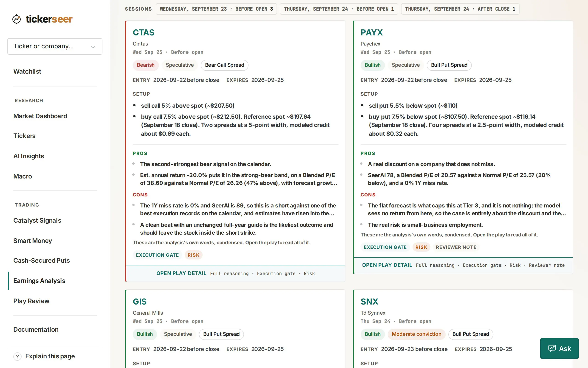
Task: Click the RISK chip on PAYX
Action: [421, 247]
